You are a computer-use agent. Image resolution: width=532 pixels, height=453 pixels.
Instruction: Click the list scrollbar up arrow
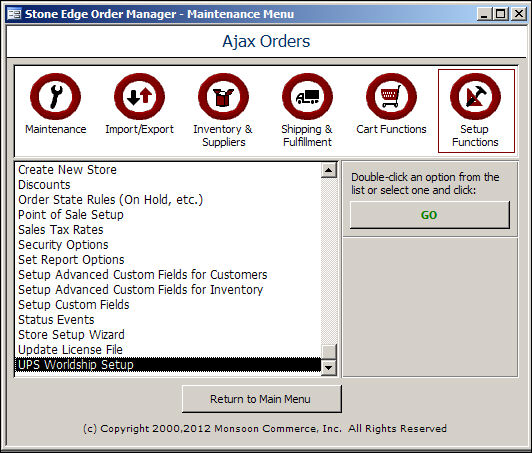tap(328, 170)
